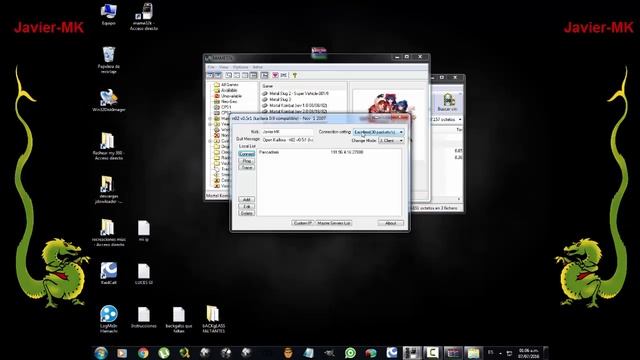Open the LUCES GI file icon

(144, 273)
